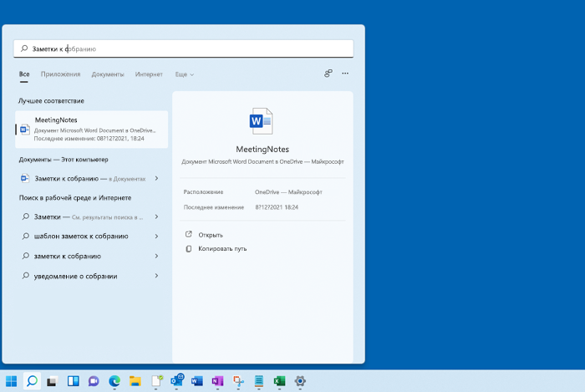Open the teal notepad app on taskbar
This screenshot has width=585, height=392.
(x=259, y=381)
